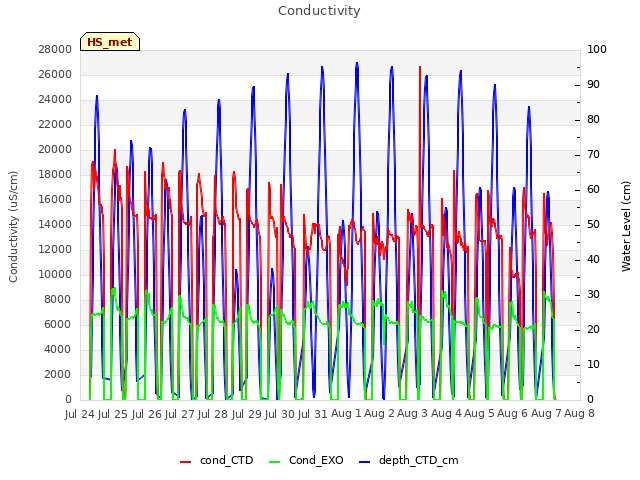The height and width of the screenshot is (480, 640).
Task: Click the Jul 28 date label
Action: (x=213, y=414)
